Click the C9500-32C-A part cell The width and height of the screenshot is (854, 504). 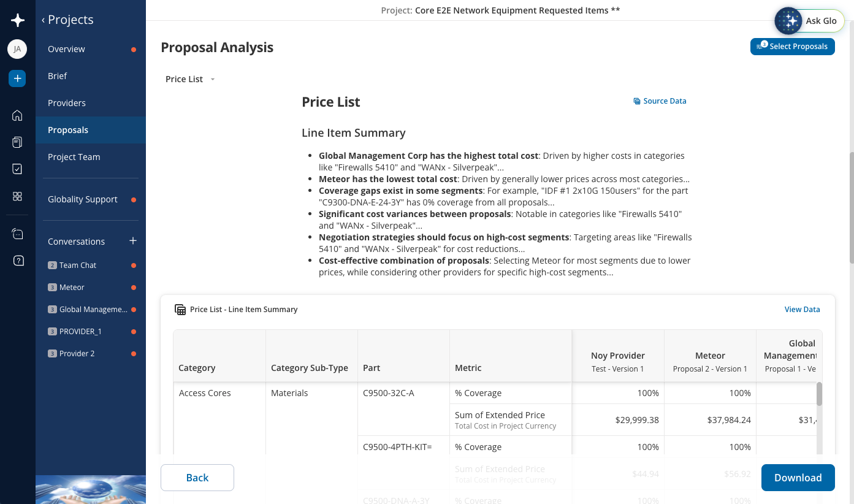[x=403, y=408]
